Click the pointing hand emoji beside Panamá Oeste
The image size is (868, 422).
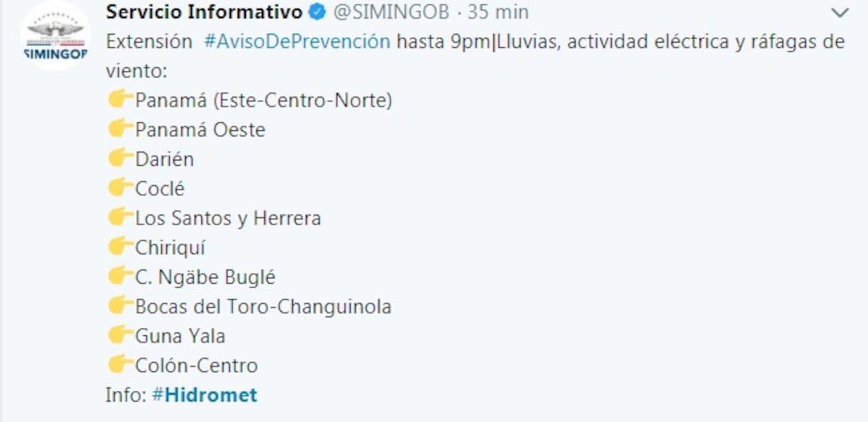coord(120,130)
